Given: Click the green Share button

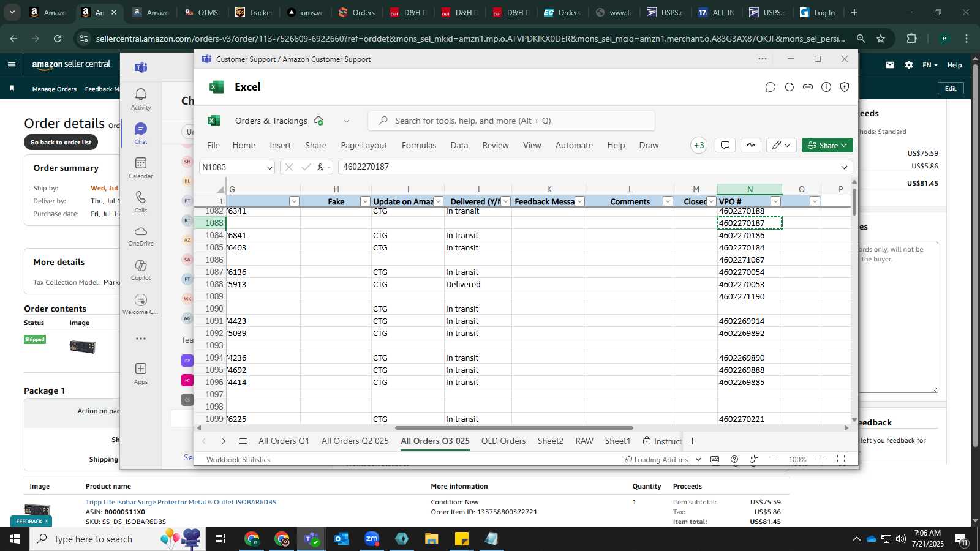Looking at the screenshot, I should click(x=827, y=145).
